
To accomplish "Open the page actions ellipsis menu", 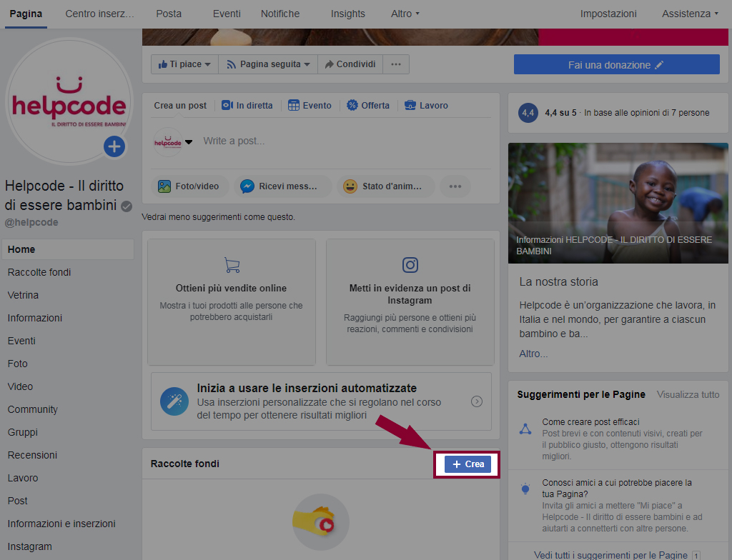I will (396, 64).
